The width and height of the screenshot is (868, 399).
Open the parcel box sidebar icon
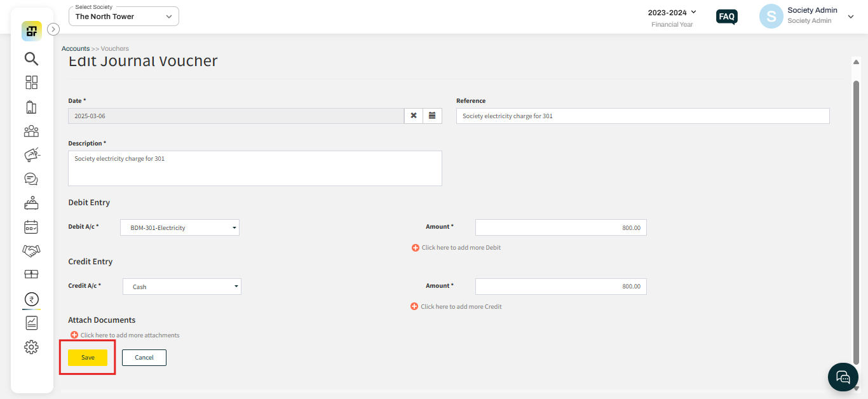tap(31, 274)
